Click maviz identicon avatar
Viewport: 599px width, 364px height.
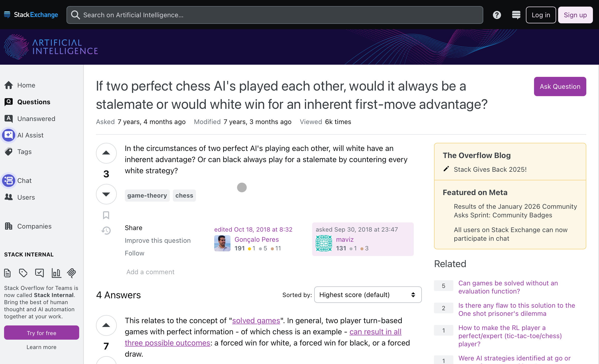point(324,243)
